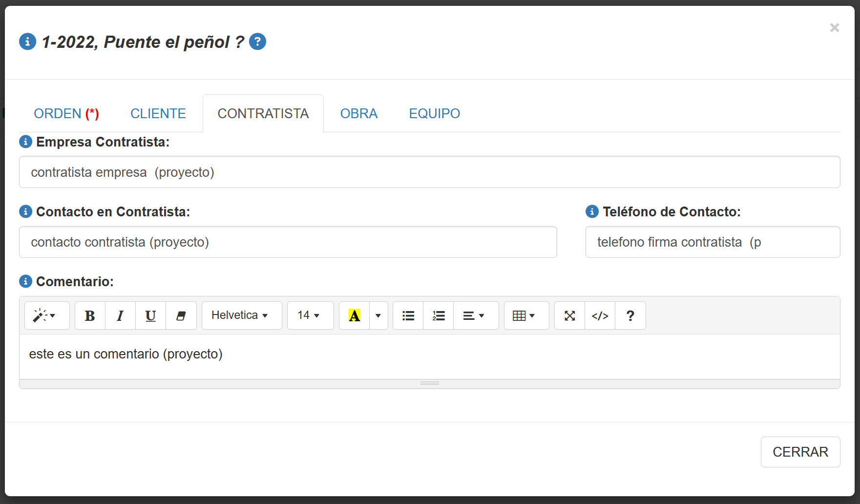Apply the yellow highlight text color

(354, 315)
